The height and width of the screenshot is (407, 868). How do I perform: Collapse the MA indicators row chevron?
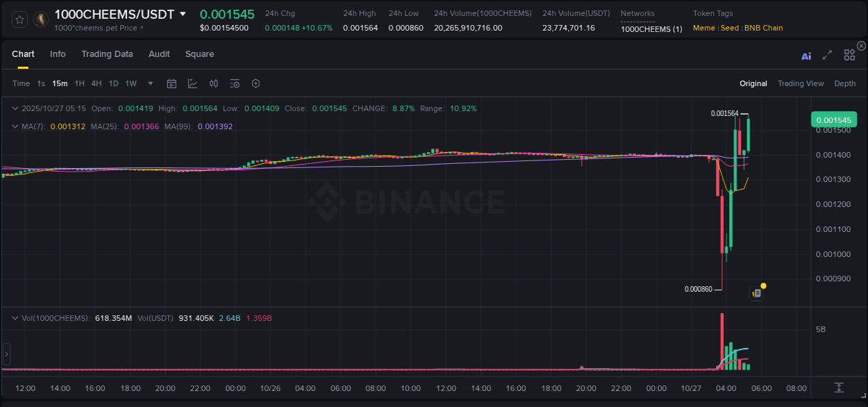point(15,126)
